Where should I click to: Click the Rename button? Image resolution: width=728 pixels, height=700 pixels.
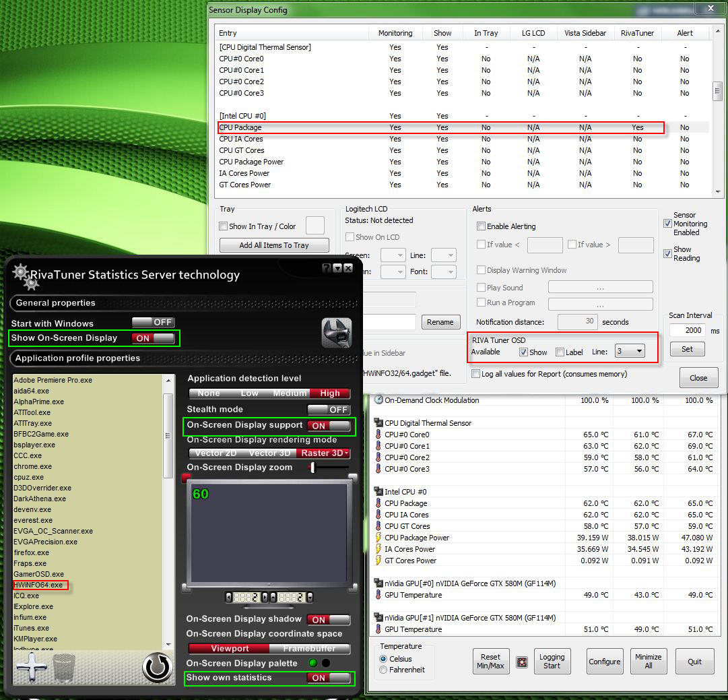pos(440,322)
